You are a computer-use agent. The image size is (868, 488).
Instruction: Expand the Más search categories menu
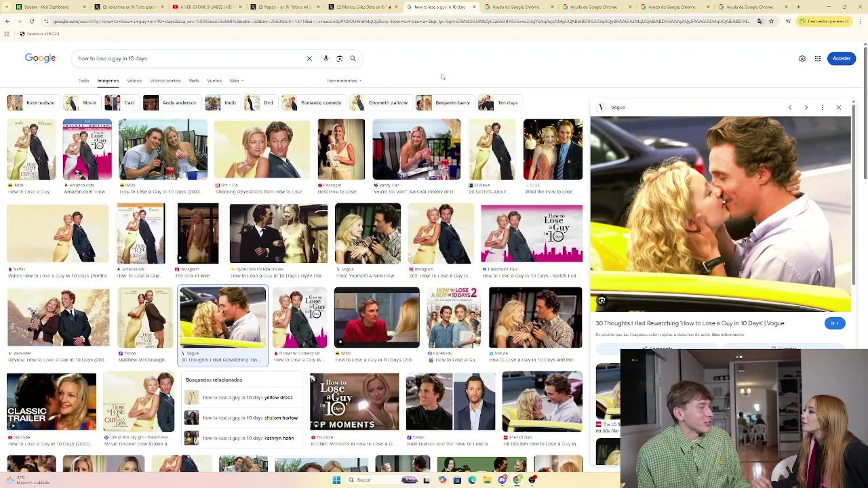[x=236, y=81]
